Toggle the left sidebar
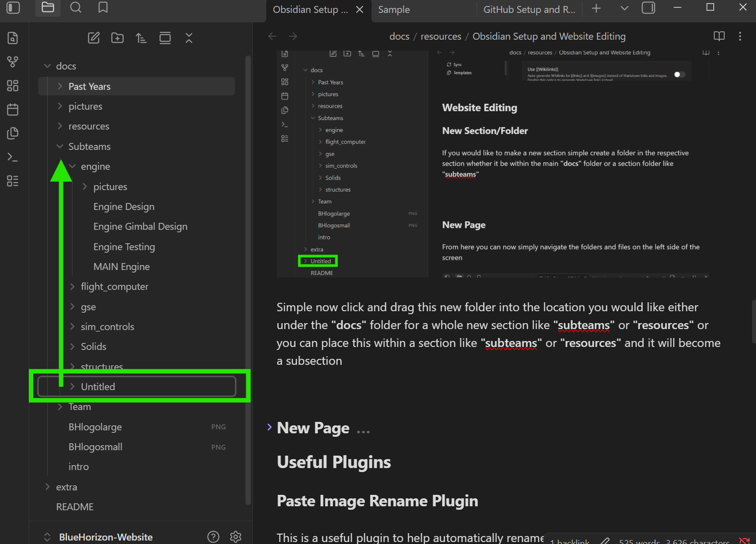This screenshot has height=544, width=756. point(13,8)
